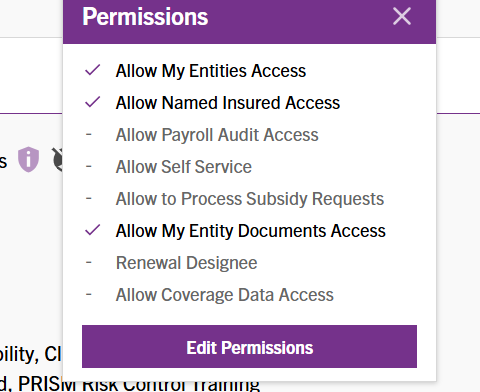
Task: Click the checkmark next to My Entities Access
Action: click(x=92, y=70)
